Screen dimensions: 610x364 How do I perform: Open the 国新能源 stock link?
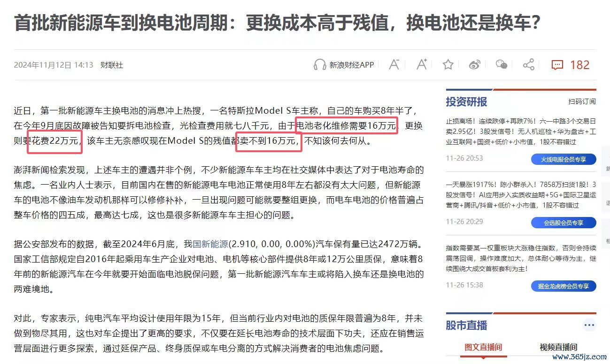(x=210, y=244)
